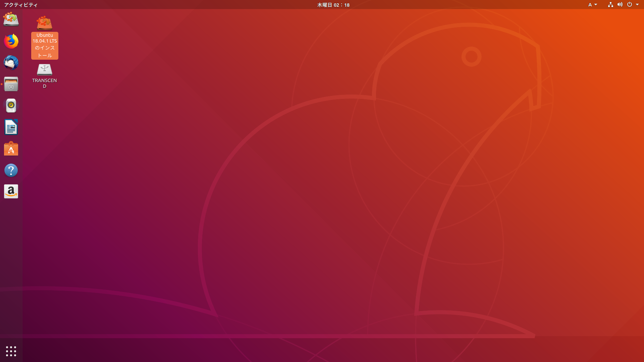Launch Firefox from the dock

(11, 41)
